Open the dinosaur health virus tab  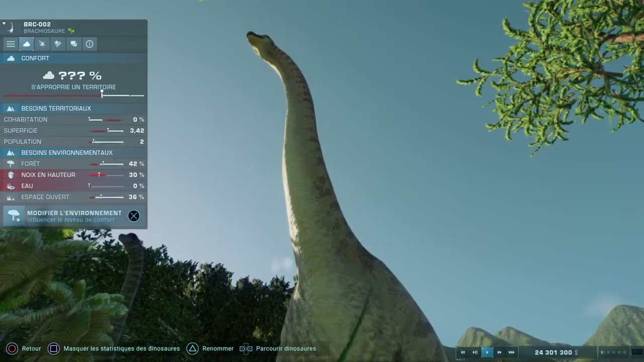pyautogui.click(x=42, y=44)
